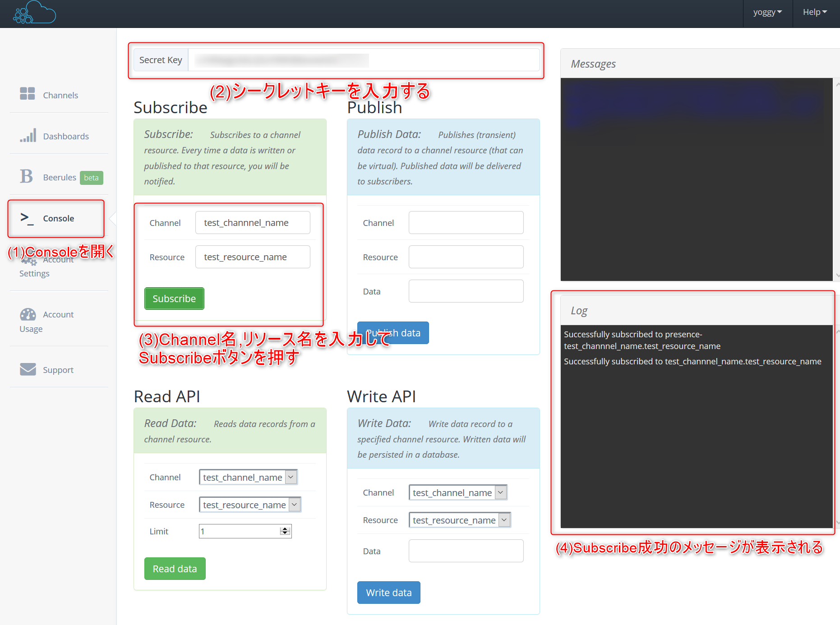Open the Write API Channel dropdown
The width and height of the screenshot is (840, 625).
point(500,492)
